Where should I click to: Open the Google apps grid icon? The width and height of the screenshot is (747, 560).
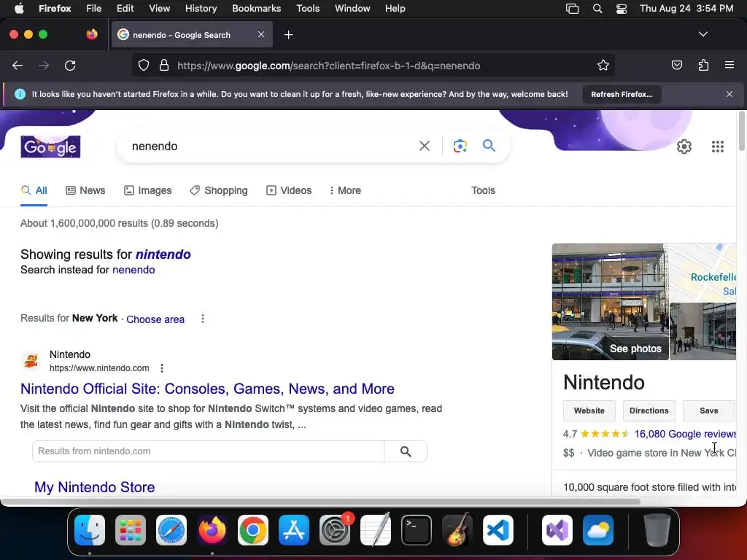point(718,147)
